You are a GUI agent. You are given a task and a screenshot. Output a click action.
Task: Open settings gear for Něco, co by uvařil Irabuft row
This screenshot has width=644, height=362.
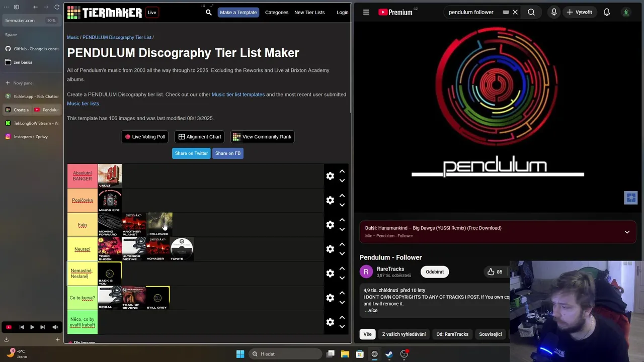pos(330,322)
